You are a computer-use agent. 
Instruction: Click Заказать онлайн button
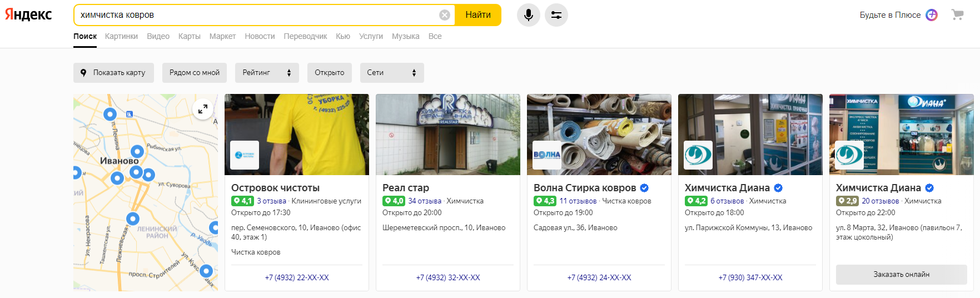(x=901, y=275)
